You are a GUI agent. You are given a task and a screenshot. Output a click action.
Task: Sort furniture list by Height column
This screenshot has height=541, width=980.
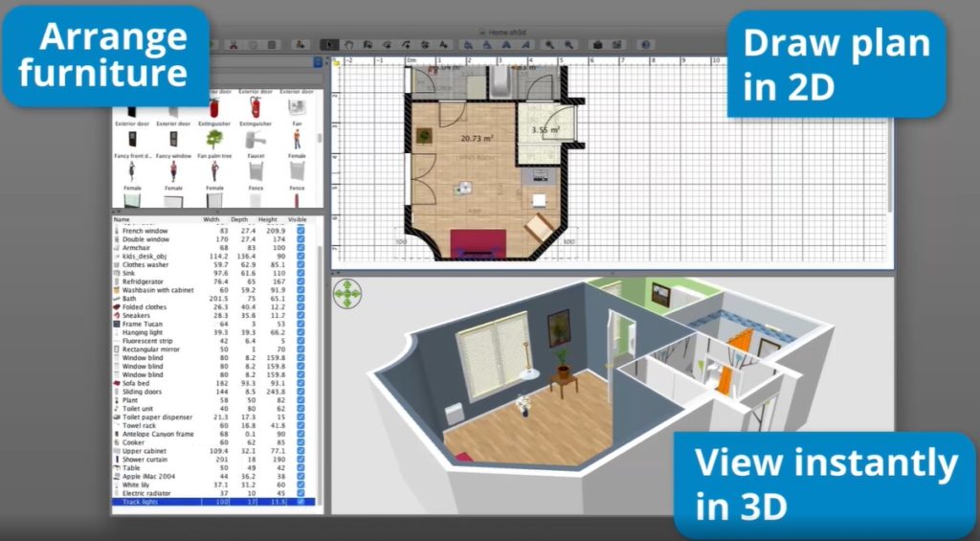coord(268,219)
